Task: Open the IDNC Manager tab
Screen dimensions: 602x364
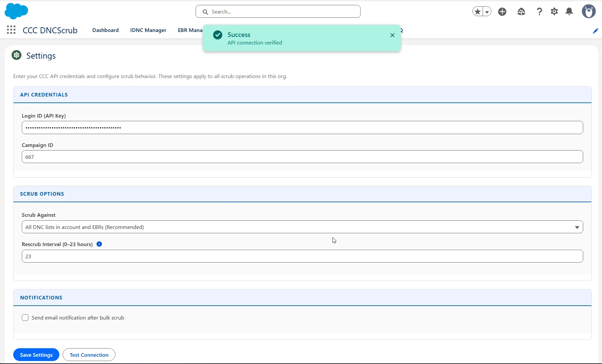Action: [148, 30]
